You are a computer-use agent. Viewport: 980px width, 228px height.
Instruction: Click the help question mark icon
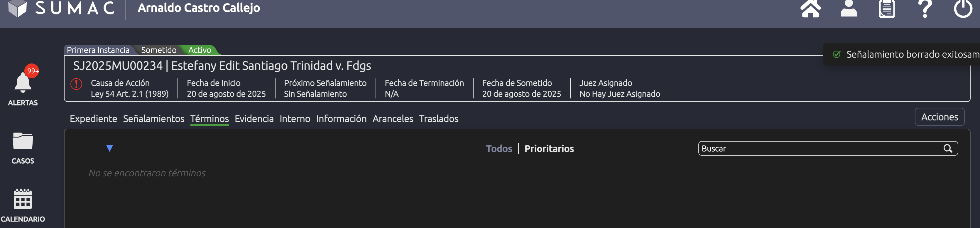point(925,9)
